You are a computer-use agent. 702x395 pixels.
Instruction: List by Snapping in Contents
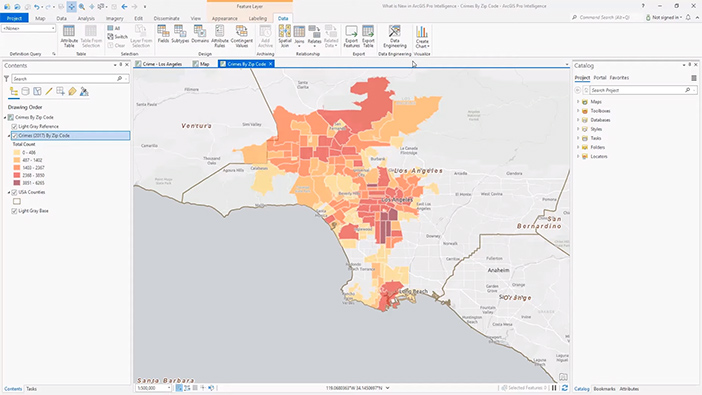point(60,92)
